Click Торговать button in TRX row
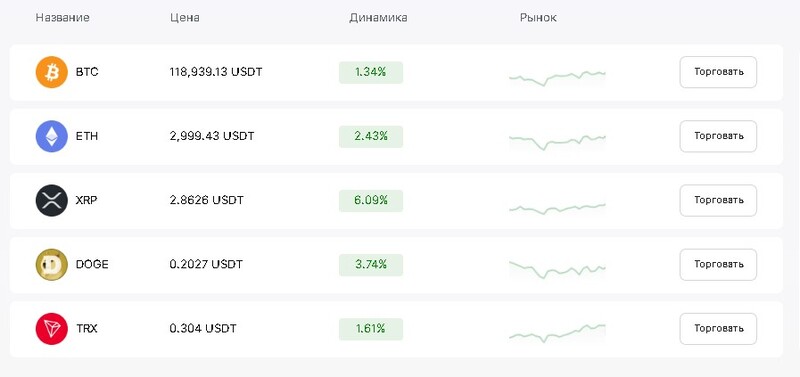The image size is (800, 377). 718,329
